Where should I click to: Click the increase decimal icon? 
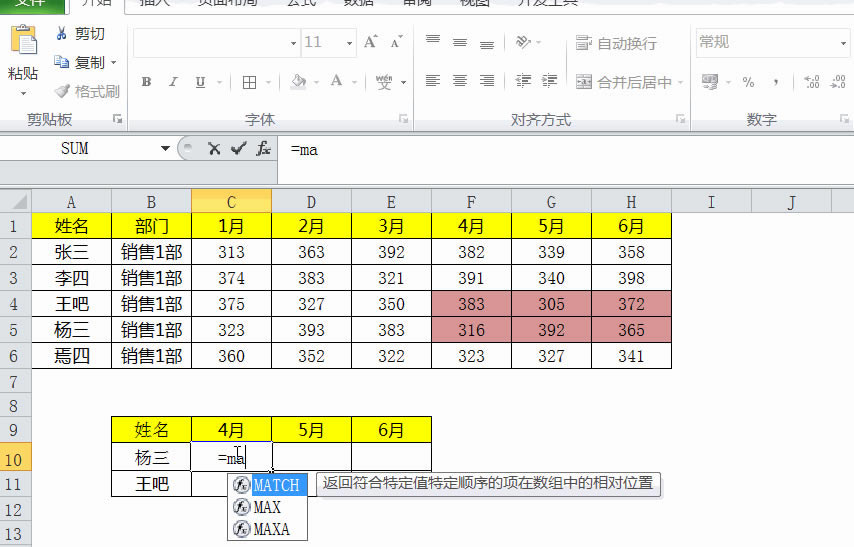pyautogui.click(x=812, y=82)
